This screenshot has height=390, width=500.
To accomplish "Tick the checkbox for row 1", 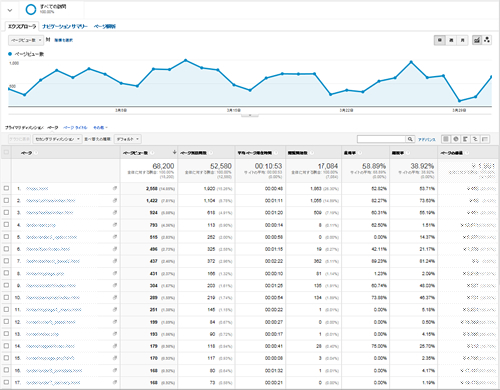I will coord(6,188).
